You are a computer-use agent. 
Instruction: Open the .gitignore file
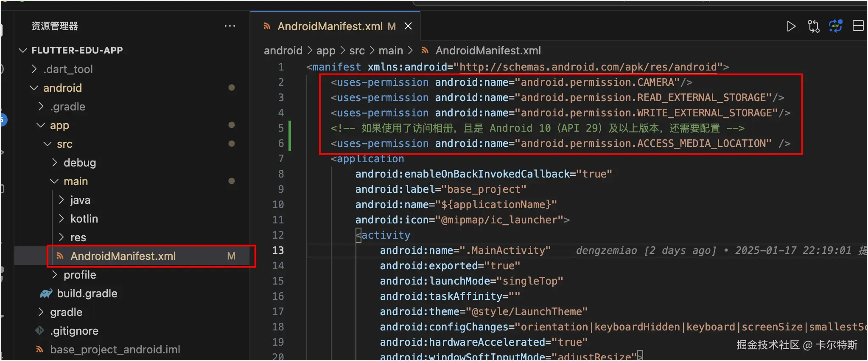pyautogui.click(x=74, y=331)
